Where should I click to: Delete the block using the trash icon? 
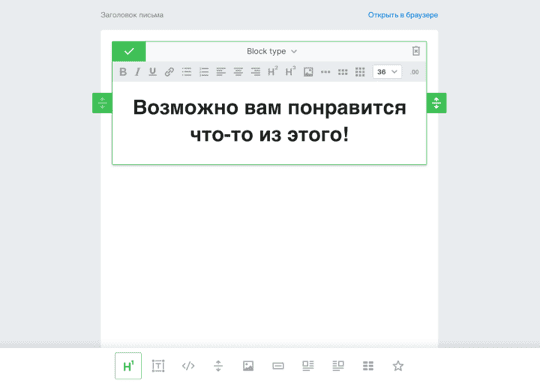point(416,51)
